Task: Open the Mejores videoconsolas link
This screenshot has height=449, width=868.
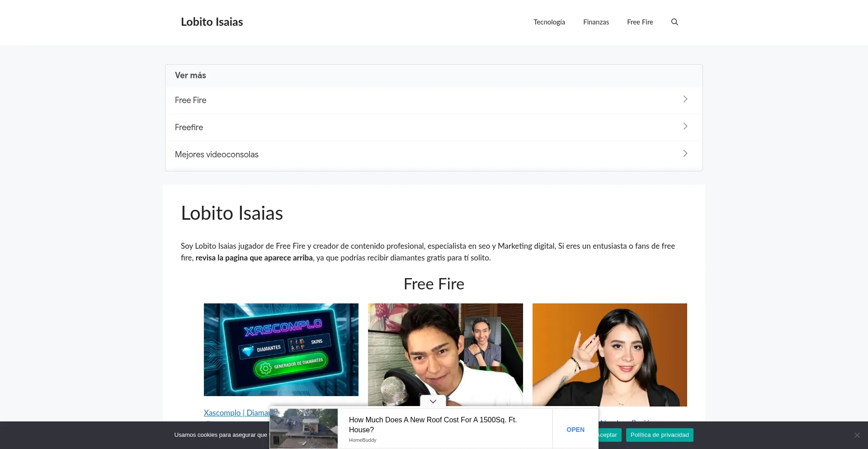Action: 217,155
